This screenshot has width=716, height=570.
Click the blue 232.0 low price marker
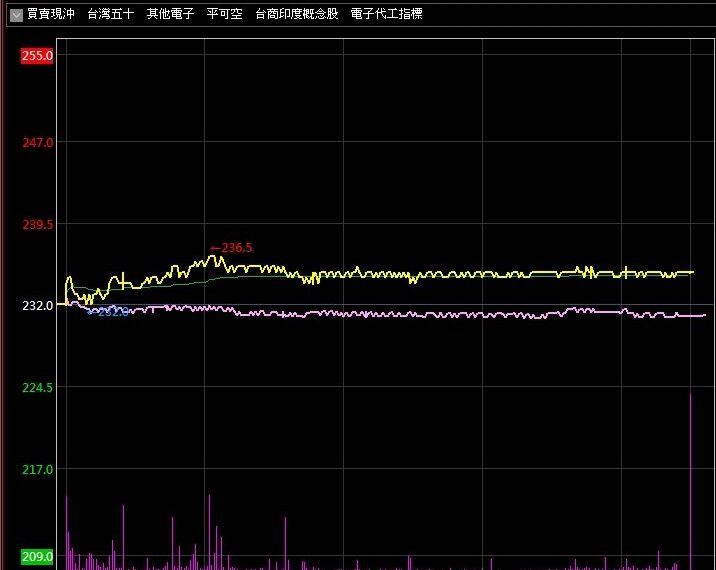[x=107, y=313]
